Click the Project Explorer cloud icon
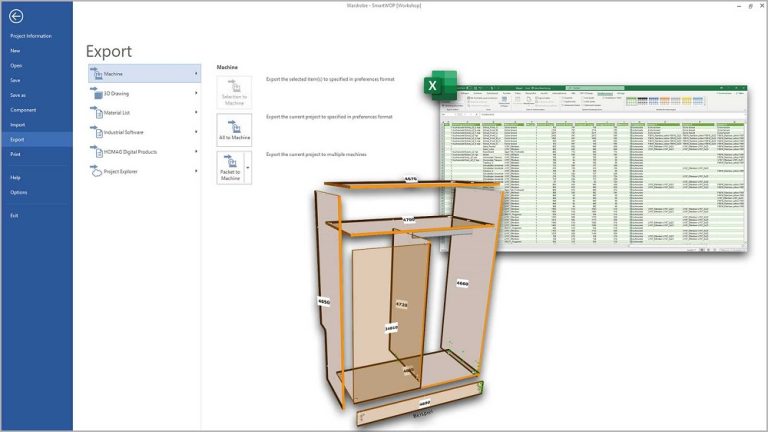Screen dimensions: 768x432 pos(96,171)
